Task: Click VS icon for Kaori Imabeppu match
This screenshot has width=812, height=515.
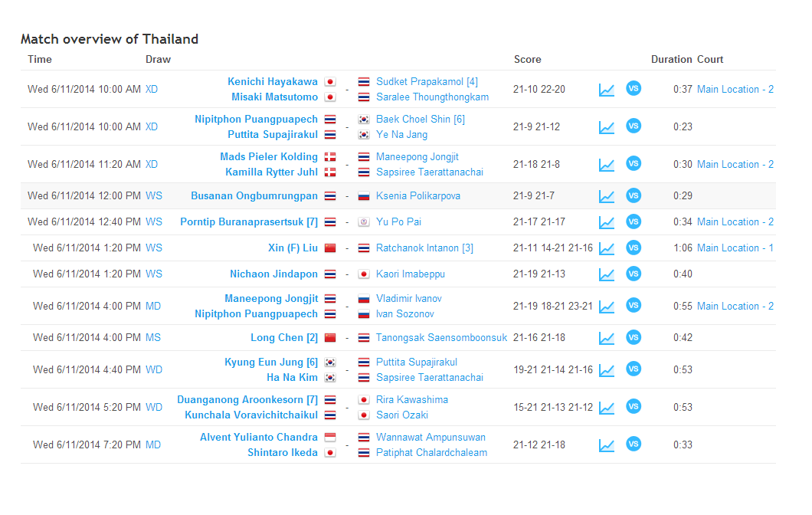Action: (x=634, y=274)
